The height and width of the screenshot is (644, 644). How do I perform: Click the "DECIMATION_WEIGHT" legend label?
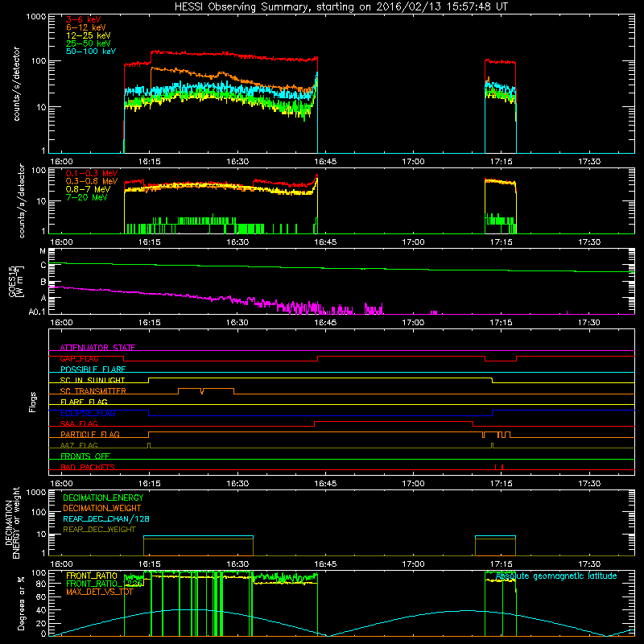pos(102,508)
